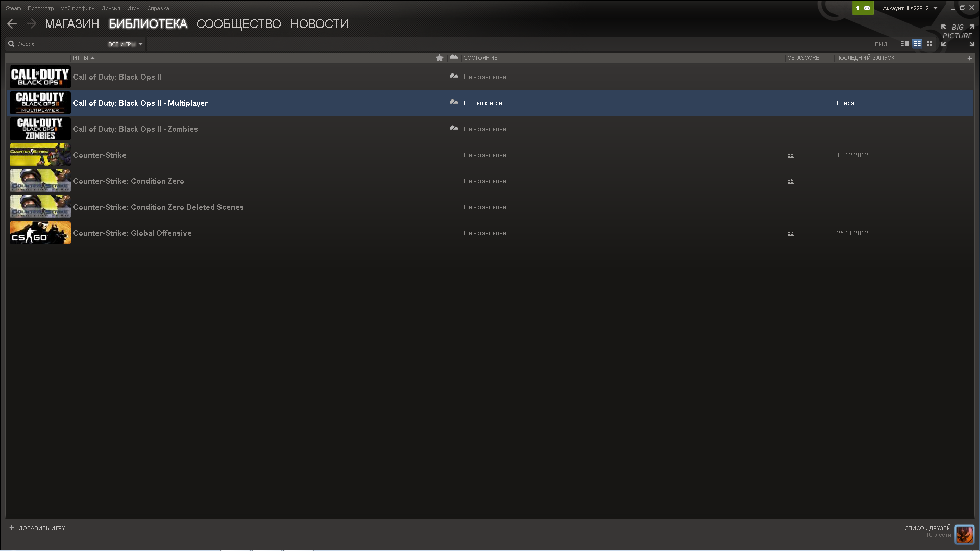This screenshot has height=551, width=980.
Task: Click last played date 13.12.2012
Action: tap(852, 155)
